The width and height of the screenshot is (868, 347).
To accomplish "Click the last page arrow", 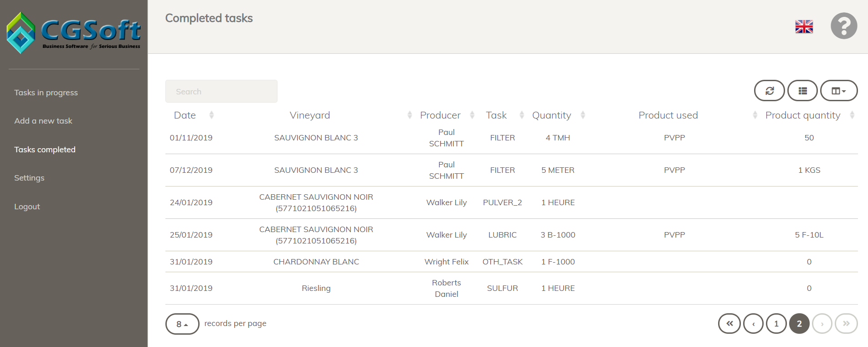I will (x=846, y=324).
